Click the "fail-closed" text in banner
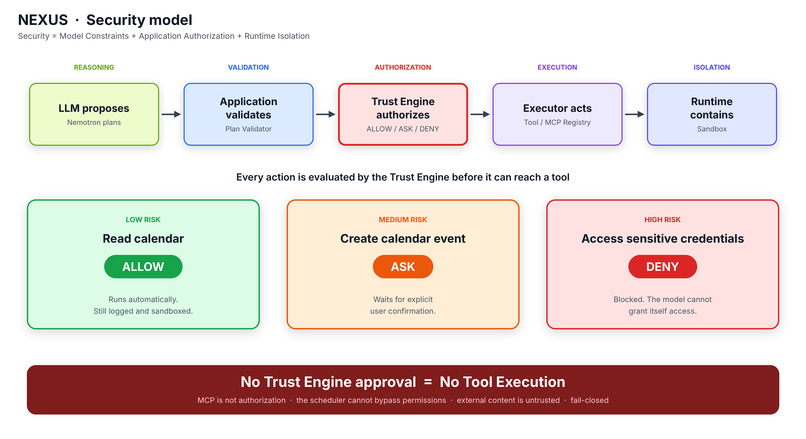The image size is (806, 439). (x=589, y=400)
